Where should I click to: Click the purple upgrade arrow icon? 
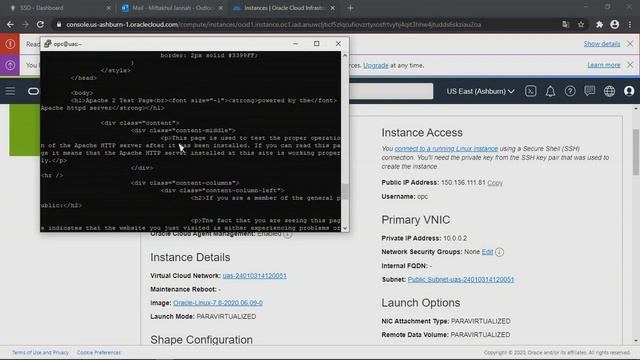(10, 65)
